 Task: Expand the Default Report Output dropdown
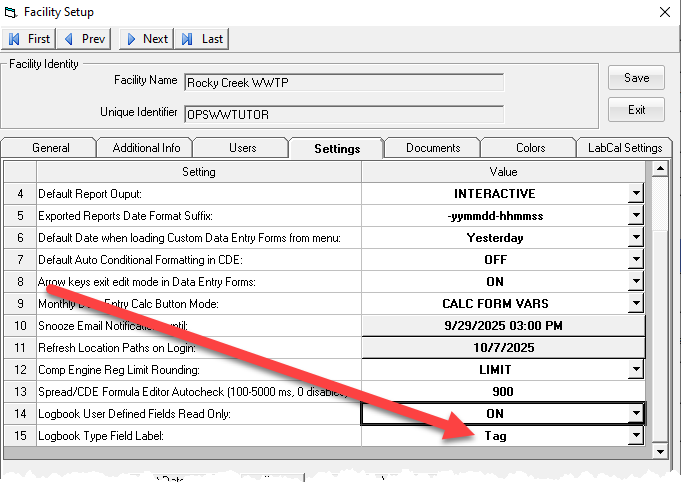[635, 194]
